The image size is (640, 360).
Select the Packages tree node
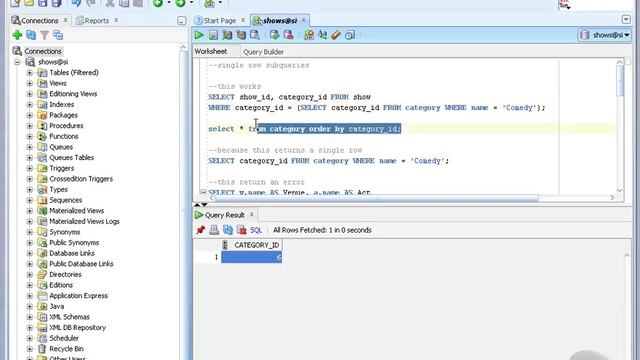click(63, 115)
